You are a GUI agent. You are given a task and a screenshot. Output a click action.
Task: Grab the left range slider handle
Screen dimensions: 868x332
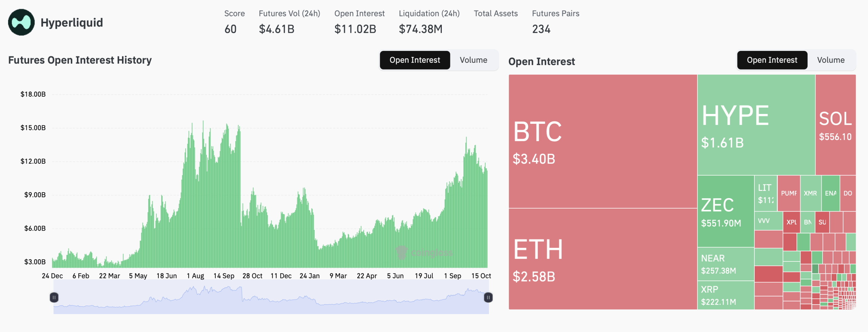point(54,297)
